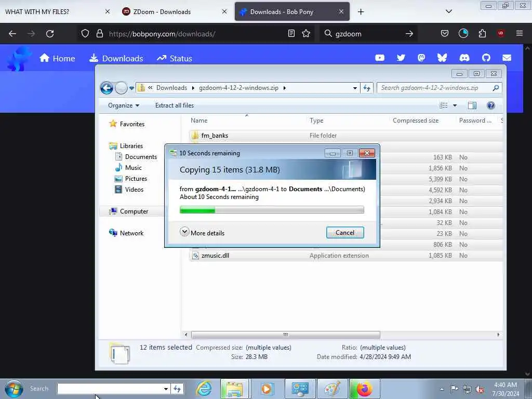The height and width of the screenshot is (399, 532).
Task: Click the copy progress bar
Action: coord(272,210)
